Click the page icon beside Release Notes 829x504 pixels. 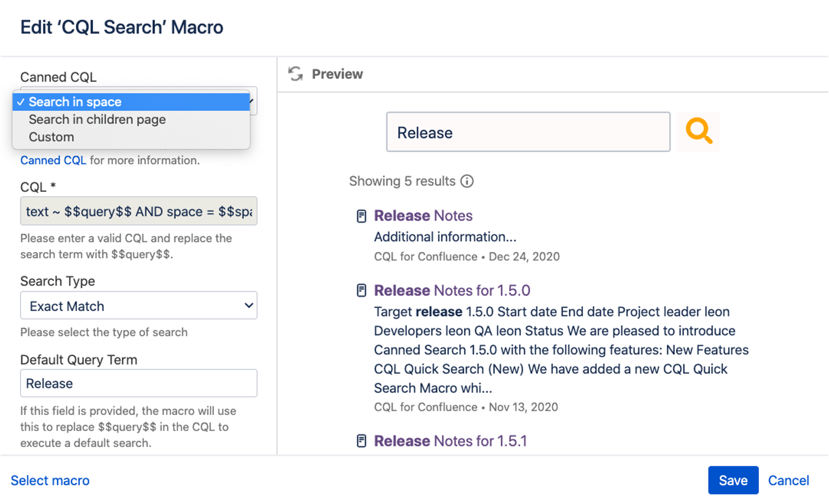pos(361,216)
